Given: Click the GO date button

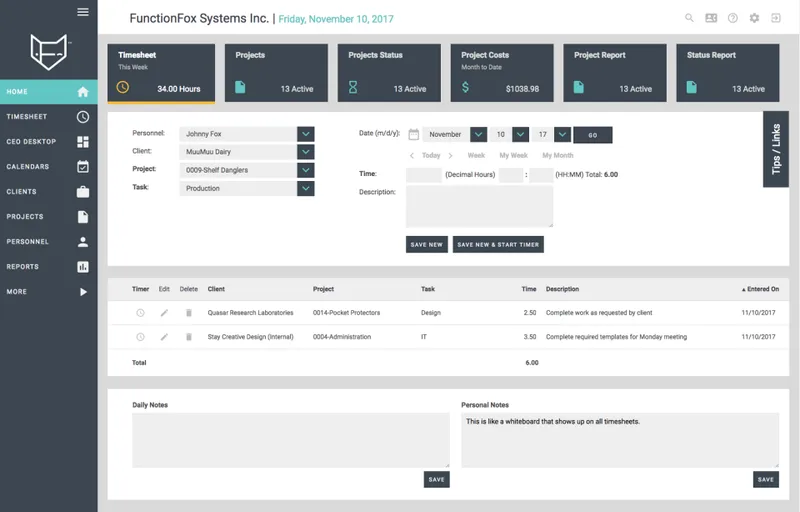Looking at the screenshot, I should (593, 135).
